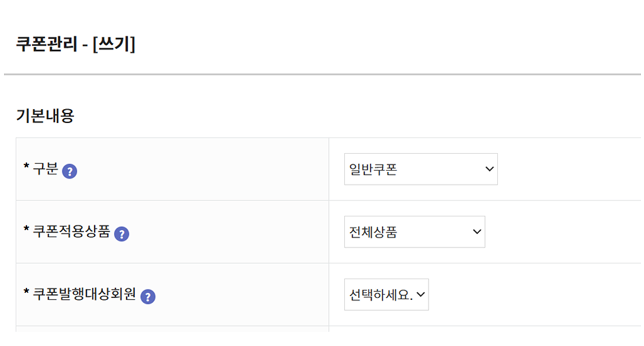
Task: Click the 쿠폰발행대상회원 field label
Action: [84, 294]
